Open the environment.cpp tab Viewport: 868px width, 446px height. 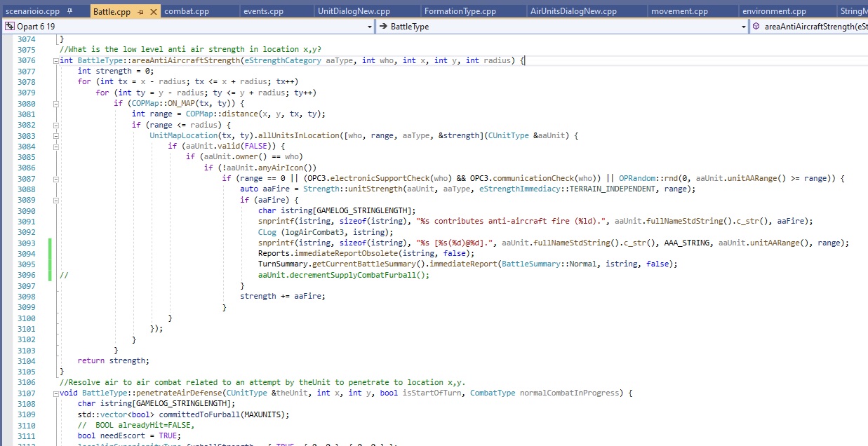[774, 12]
